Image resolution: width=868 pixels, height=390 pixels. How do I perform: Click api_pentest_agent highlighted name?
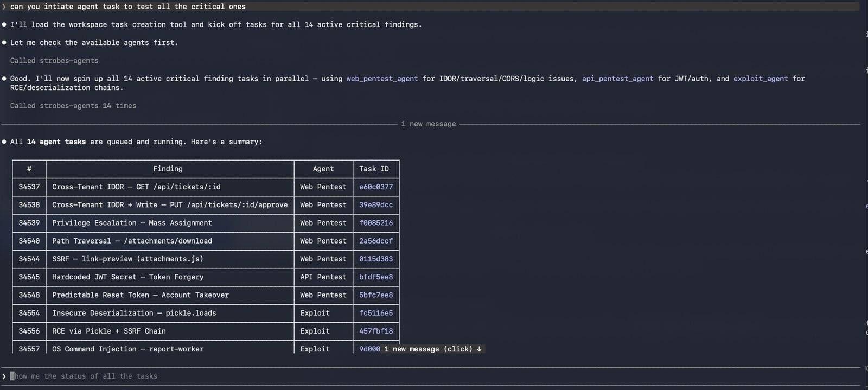[617, 79]
